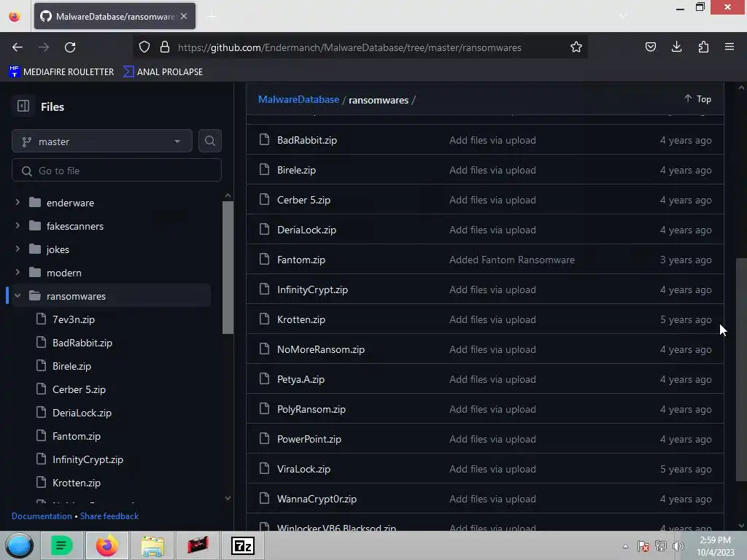Click the Firefox icon in the taskbar
Screen dimensions: 747x560
pos(107,545)
